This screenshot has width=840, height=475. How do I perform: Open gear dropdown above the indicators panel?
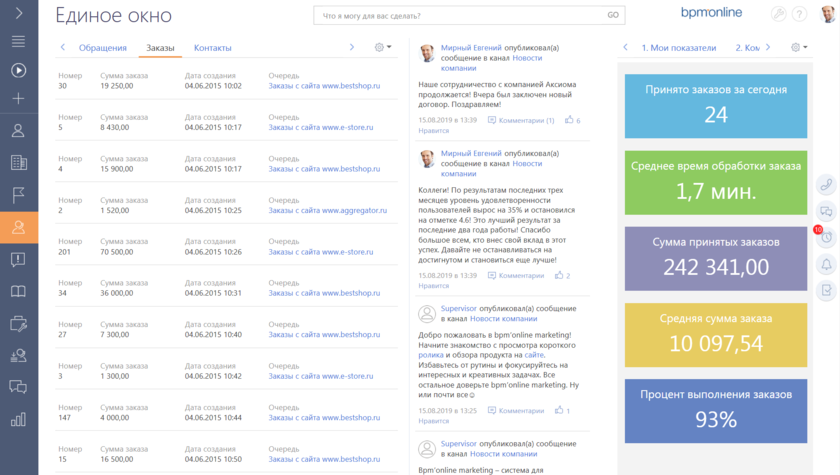coord(799,47)
